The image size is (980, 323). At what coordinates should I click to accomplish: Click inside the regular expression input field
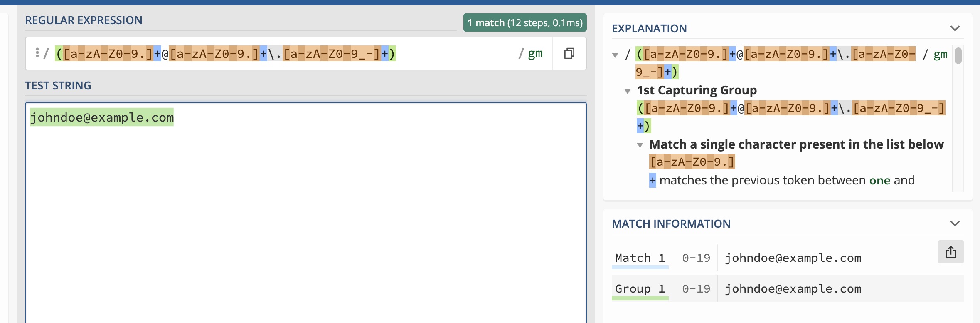click(x=287, y=54)
